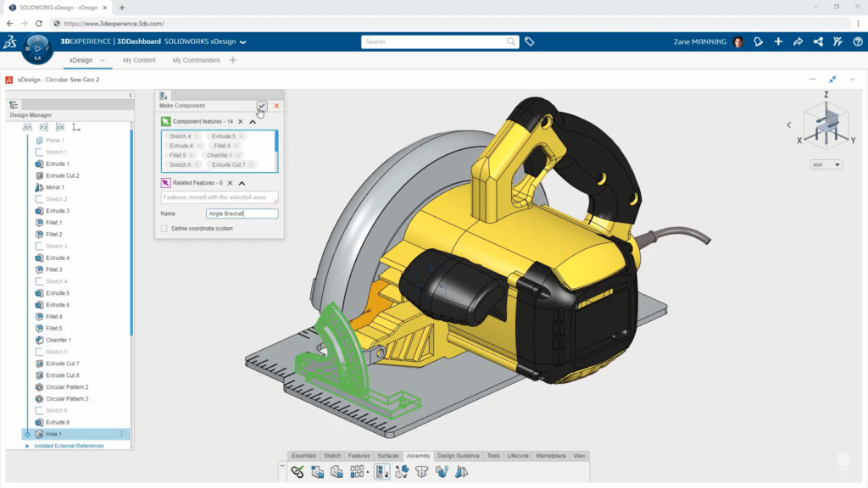Switch to the Sketch tab
Image resolution: width=868 pixels, height=488 pixels.
click(x=332, y=456)
